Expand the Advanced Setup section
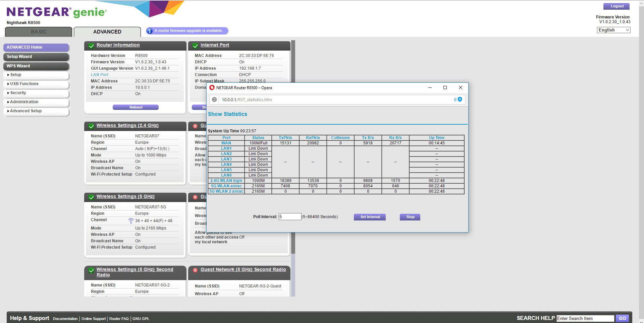 [x=36, y=111]
